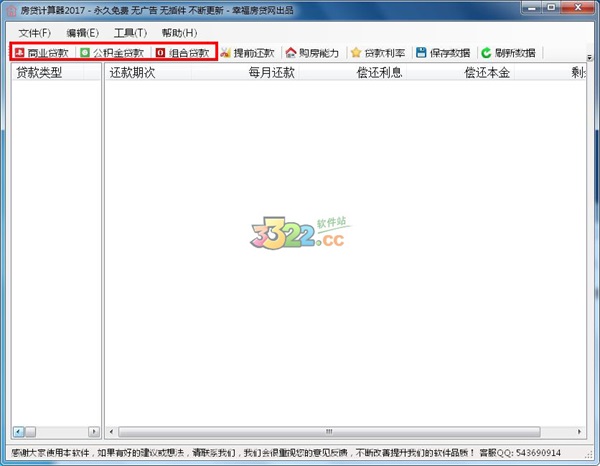Open the 文件(F) menu
Screen dimensions: 600x466
(x=35, y=33)
